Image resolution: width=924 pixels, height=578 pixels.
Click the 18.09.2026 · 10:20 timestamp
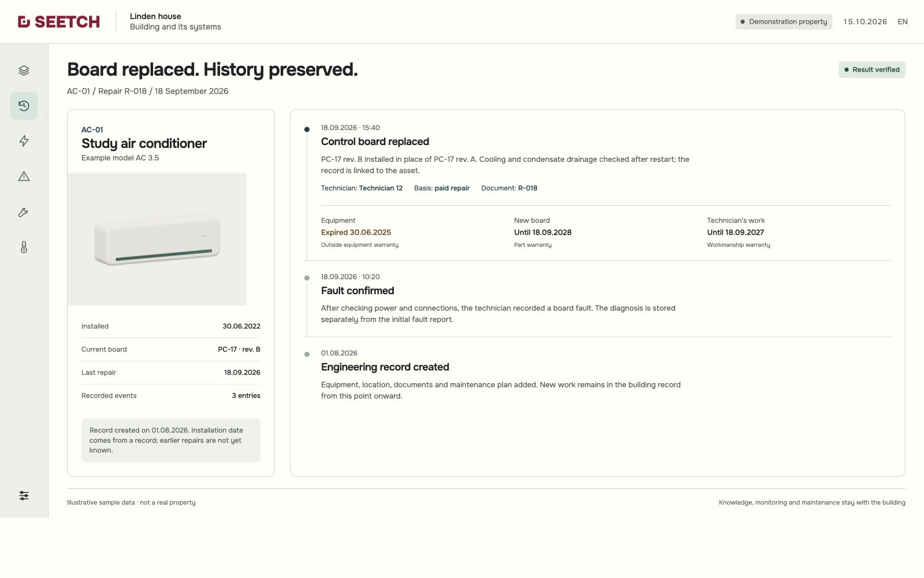click(351, 277)
